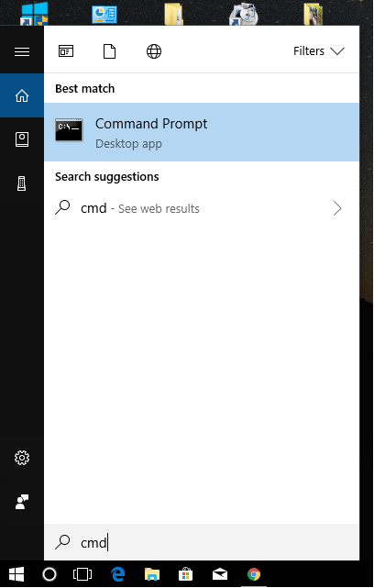Image resolution: width=374 pixels, height=588 pixels.
Task: Open Settings gear in search sidebar
Action: pos(22,458)
